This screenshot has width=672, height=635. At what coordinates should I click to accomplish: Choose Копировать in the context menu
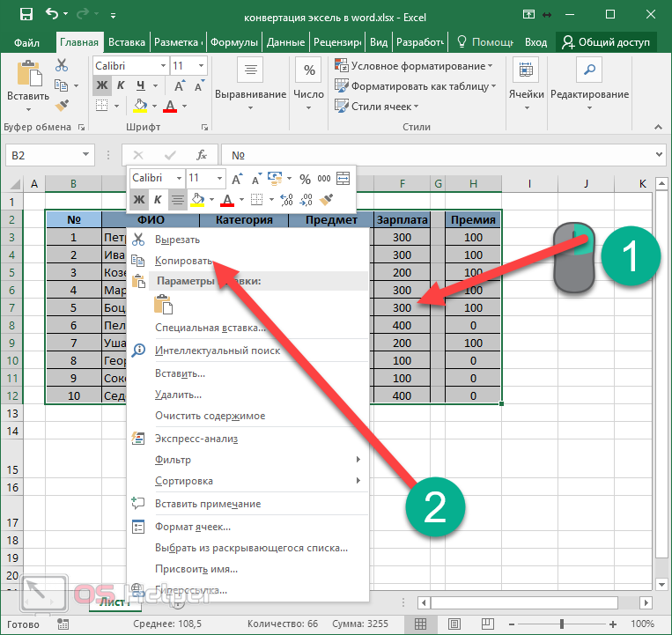click(248, 261)
